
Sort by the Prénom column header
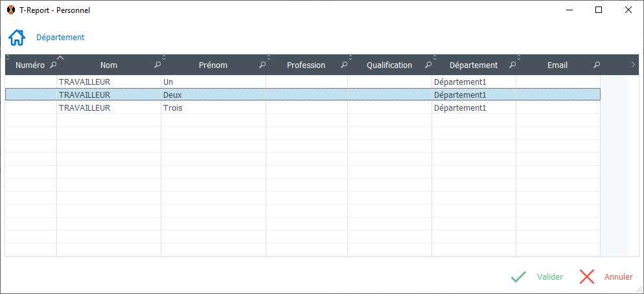click(x=213, y=65)
